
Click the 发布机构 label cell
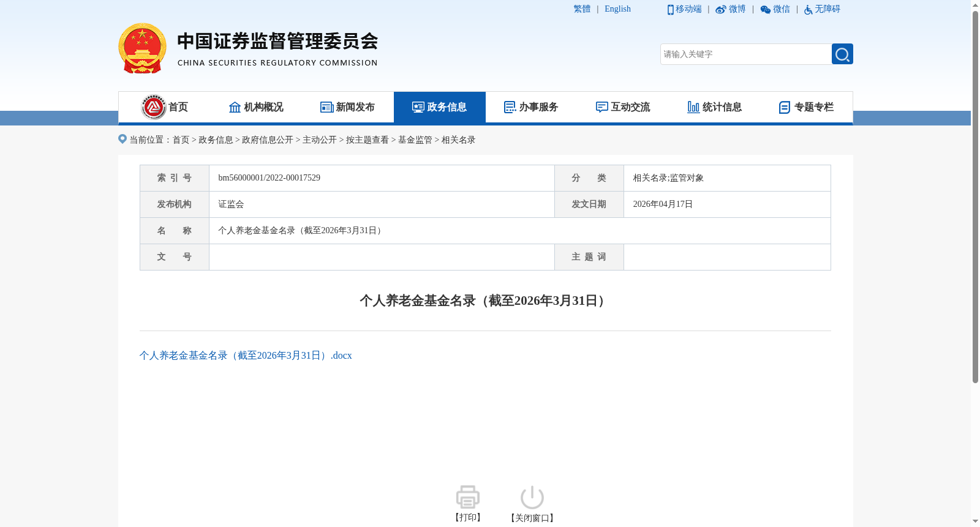pyautogui.click(x=175, y=204)
